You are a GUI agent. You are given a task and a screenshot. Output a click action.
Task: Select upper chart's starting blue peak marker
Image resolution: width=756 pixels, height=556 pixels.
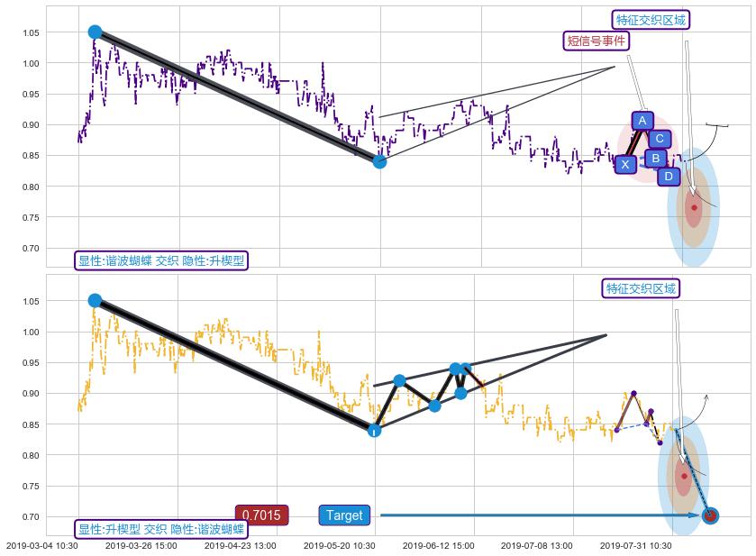pos(95,32)
